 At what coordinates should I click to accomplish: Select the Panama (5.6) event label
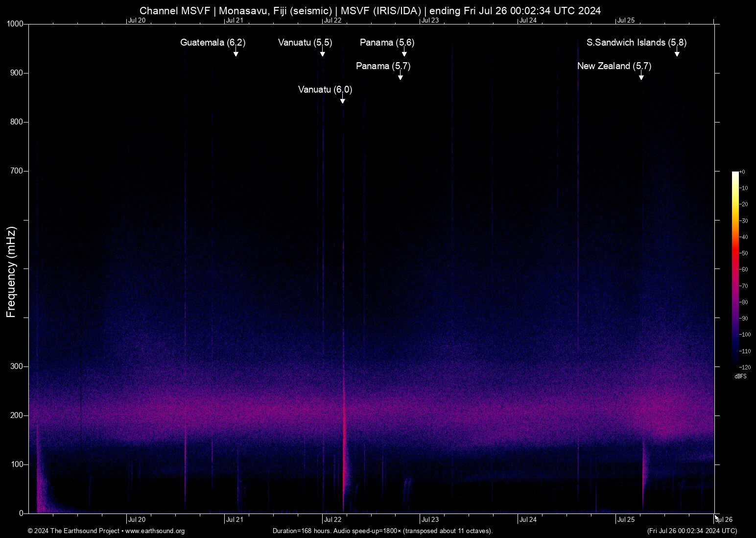(x=387, y=43)
